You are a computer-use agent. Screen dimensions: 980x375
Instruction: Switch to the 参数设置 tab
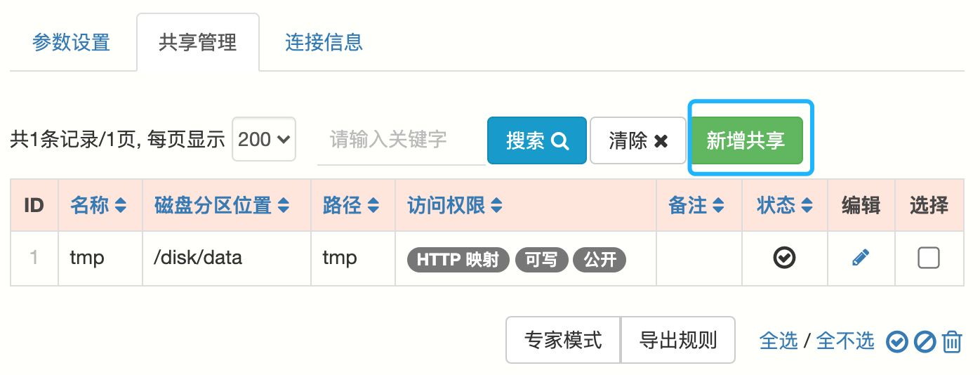tap(71, 42)
